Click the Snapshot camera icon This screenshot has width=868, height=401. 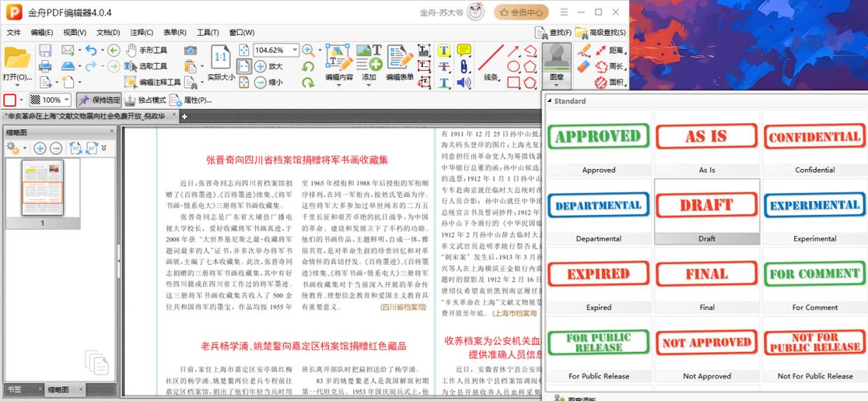(190, 50)
